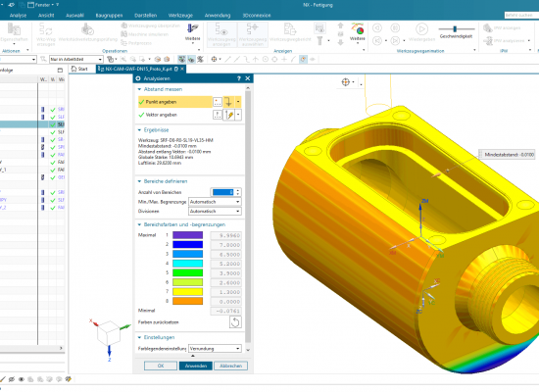This screenshot has height=392, width=539.
Task: Click inferred point icon in Punkt angeben row
Action: [228, 102]
